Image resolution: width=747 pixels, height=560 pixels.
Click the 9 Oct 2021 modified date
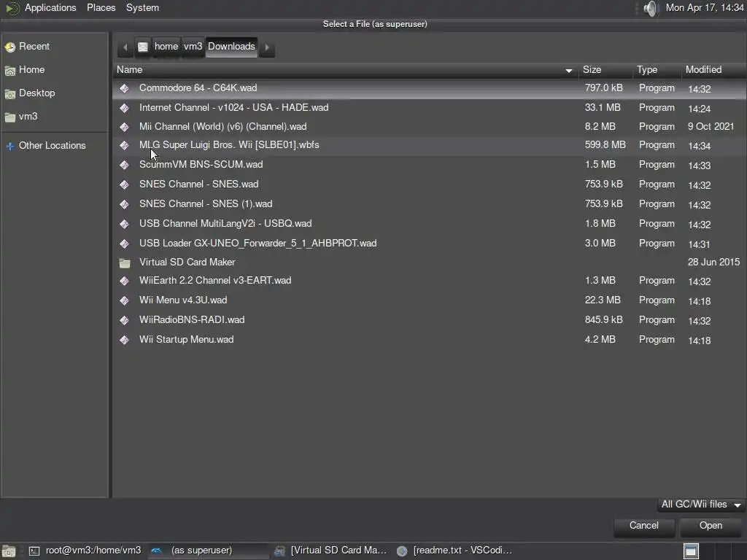pos(711,127)
